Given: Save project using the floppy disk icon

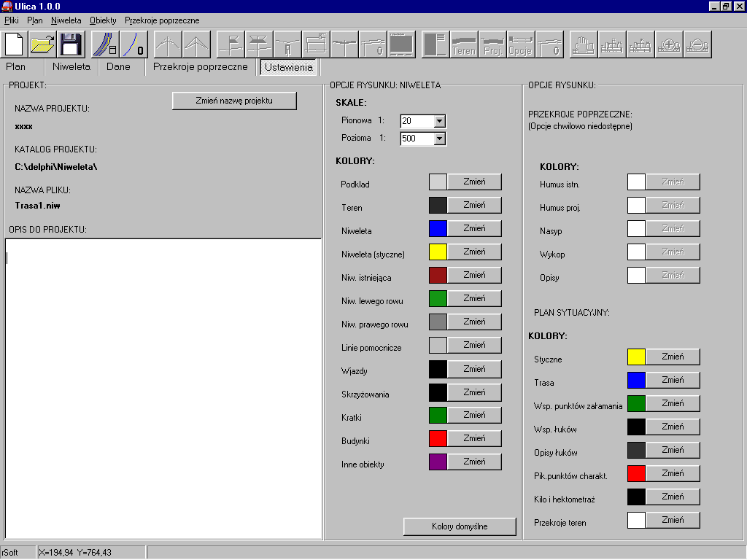Looking at the screenshot, I should (x=71, y=44).
